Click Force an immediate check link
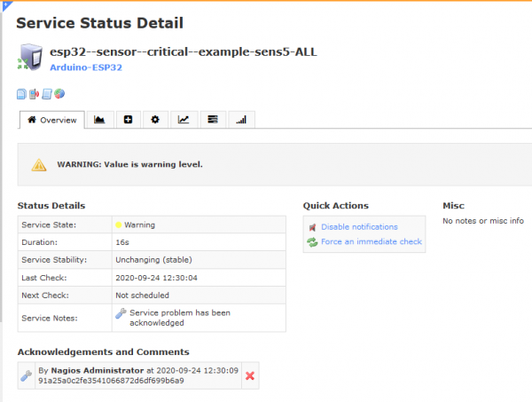Screen dimensions: 532x402 click(x=371, y=241)
